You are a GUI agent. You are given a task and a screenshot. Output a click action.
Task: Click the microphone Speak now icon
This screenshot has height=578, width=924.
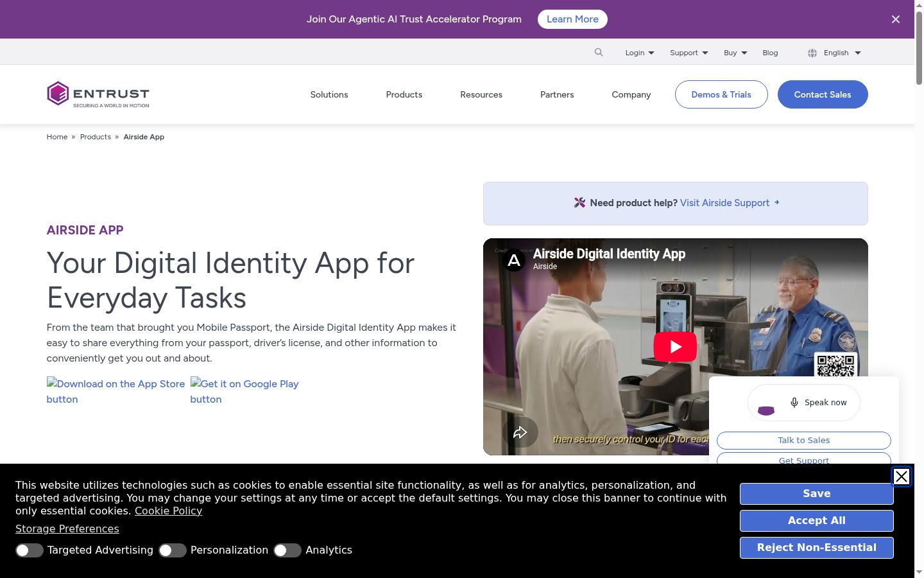pyautogui.click(x=794, y=403)
